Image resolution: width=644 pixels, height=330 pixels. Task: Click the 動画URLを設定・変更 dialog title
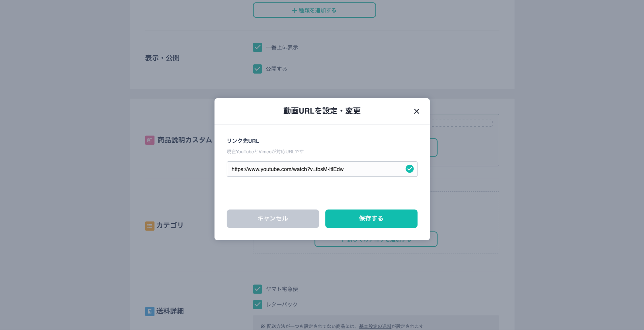pyautogui.click(x=322, y=111)
